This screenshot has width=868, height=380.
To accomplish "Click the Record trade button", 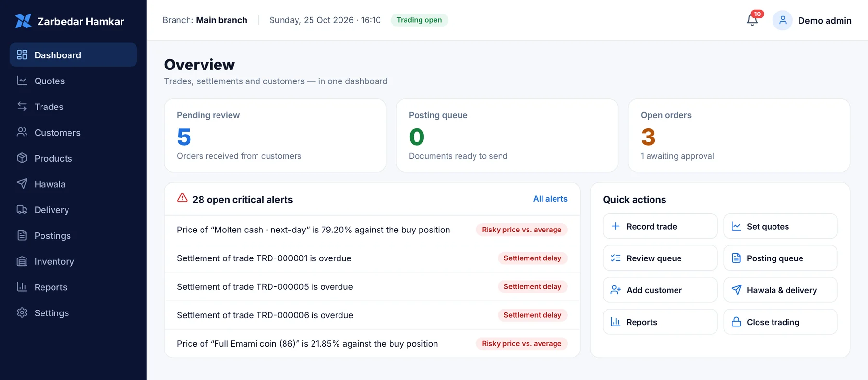I will [x=660, y=226].
